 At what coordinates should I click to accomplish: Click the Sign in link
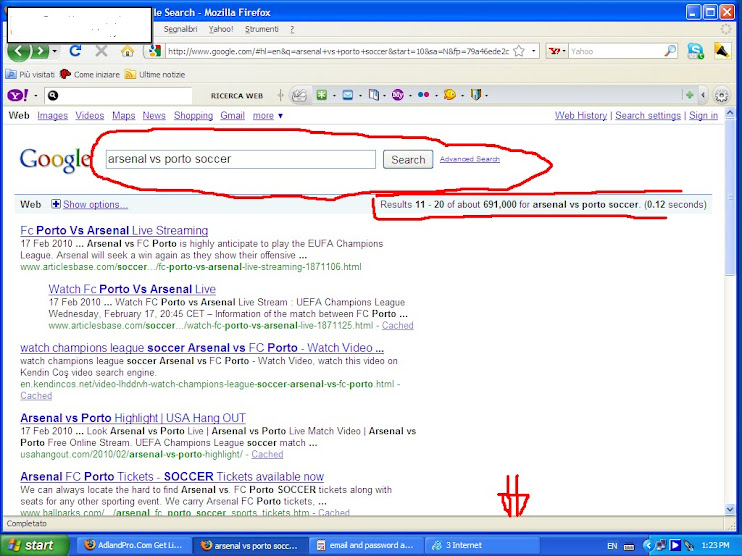(x=703, y=115)
